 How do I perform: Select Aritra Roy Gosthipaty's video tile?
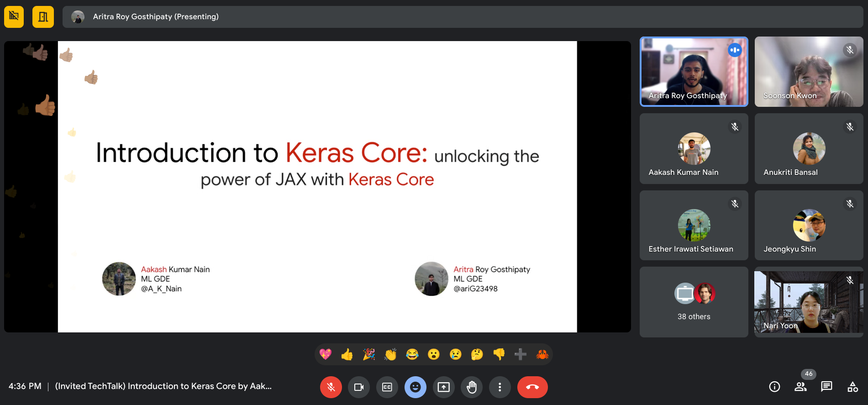pyautogui.click(x=694, y=72)
